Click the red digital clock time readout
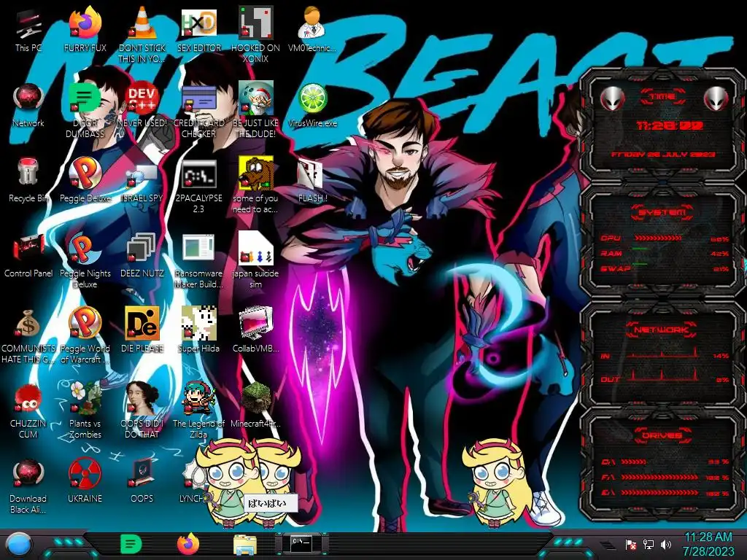747x560 pixels. [x=670, y=125]
